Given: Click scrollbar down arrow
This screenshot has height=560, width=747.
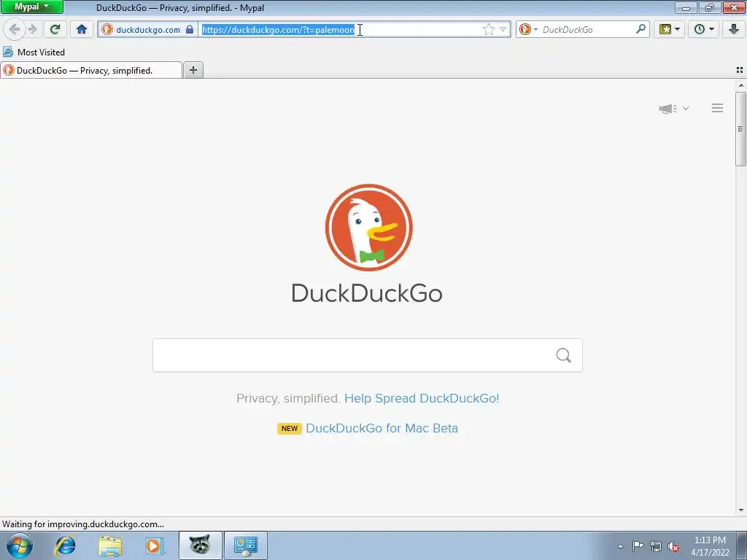Looking at the screenshot, I should pos(741,510).
